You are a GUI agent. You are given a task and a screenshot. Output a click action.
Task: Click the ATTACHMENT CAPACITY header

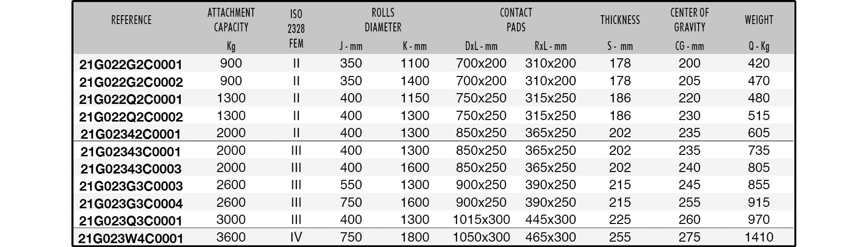(231, 20)
